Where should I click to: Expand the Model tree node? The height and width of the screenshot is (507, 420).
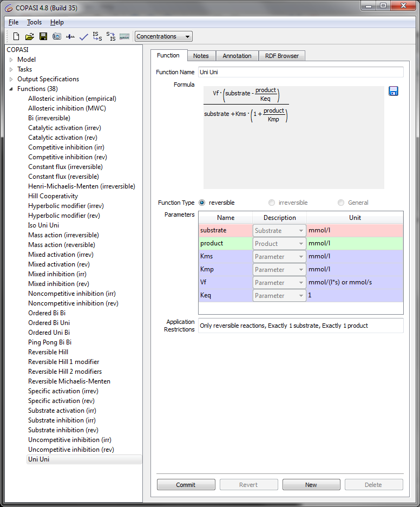[11, 60]
